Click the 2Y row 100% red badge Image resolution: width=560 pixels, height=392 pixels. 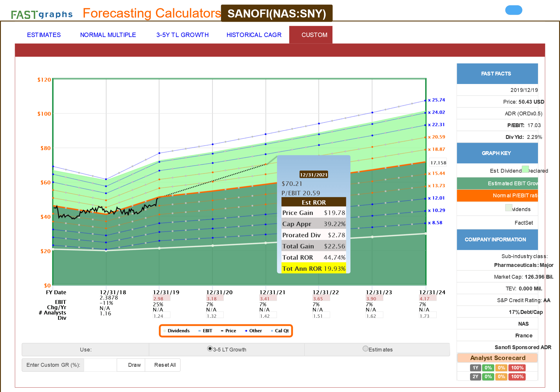point(517,376)
